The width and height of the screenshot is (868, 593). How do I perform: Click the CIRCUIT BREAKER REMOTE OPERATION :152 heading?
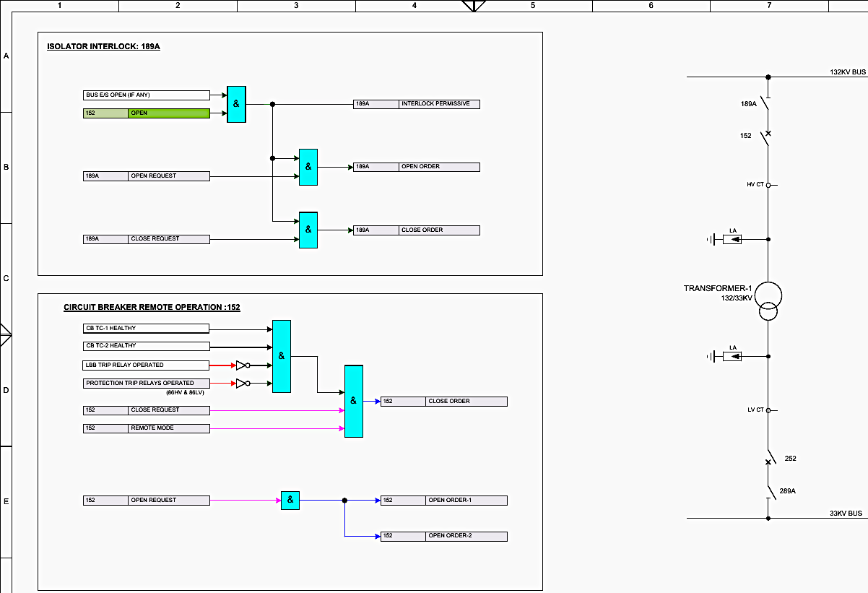click(152, 308)
